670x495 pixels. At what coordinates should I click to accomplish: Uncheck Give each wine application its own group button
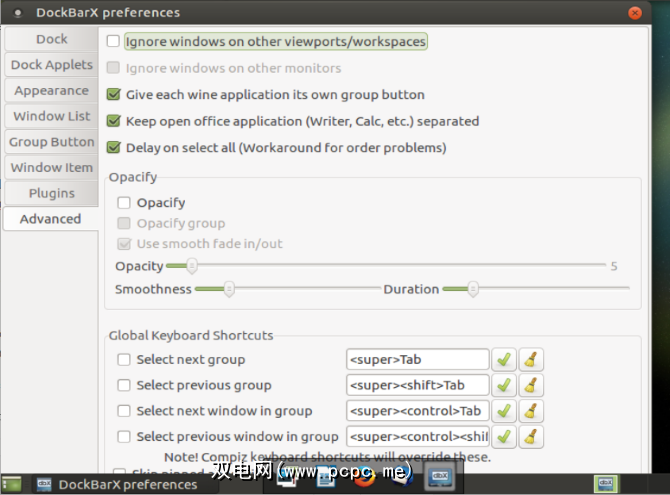click(x=114, y=95)
